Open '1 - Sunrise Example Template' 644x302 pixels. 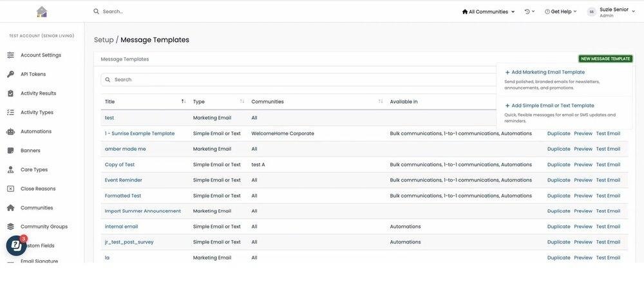(x=140, y=133)
